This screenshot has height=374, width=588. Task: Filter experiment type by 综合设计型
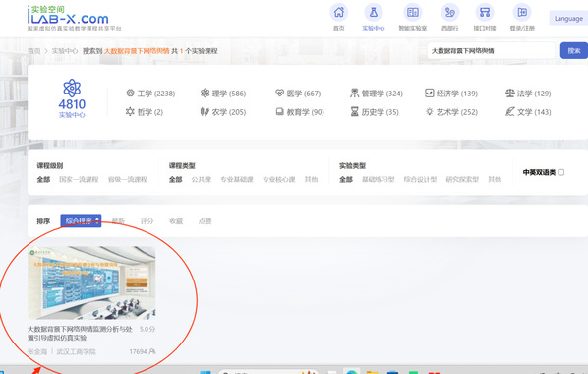click(x=420, y=179)
